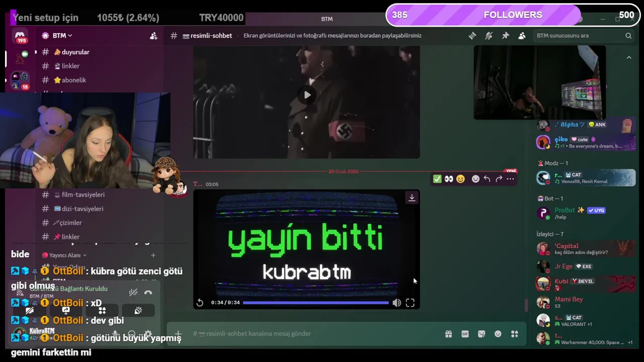Open Jr Ege member profile

pos(586,266)
